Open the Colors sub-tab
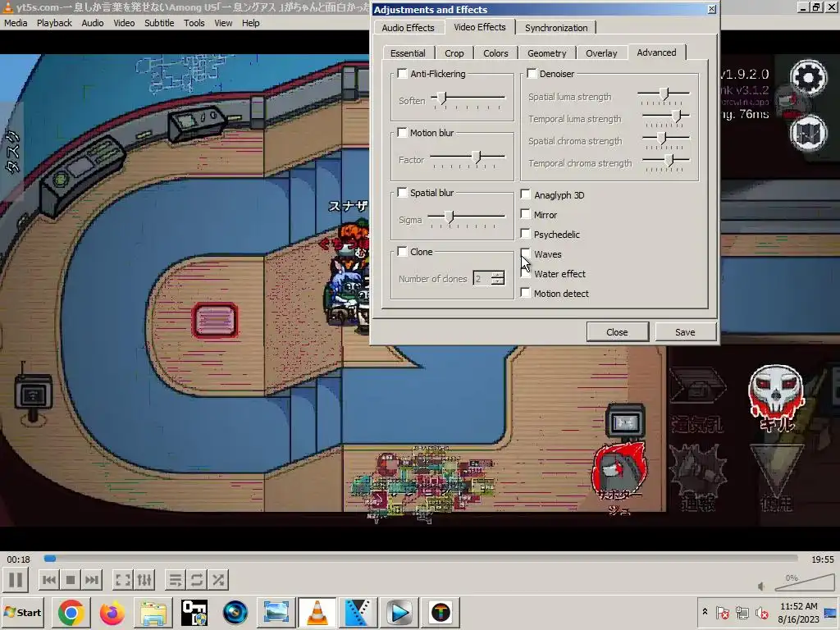Screen dimensions: 840x630 pyautogui.click(x=495, y=53)
